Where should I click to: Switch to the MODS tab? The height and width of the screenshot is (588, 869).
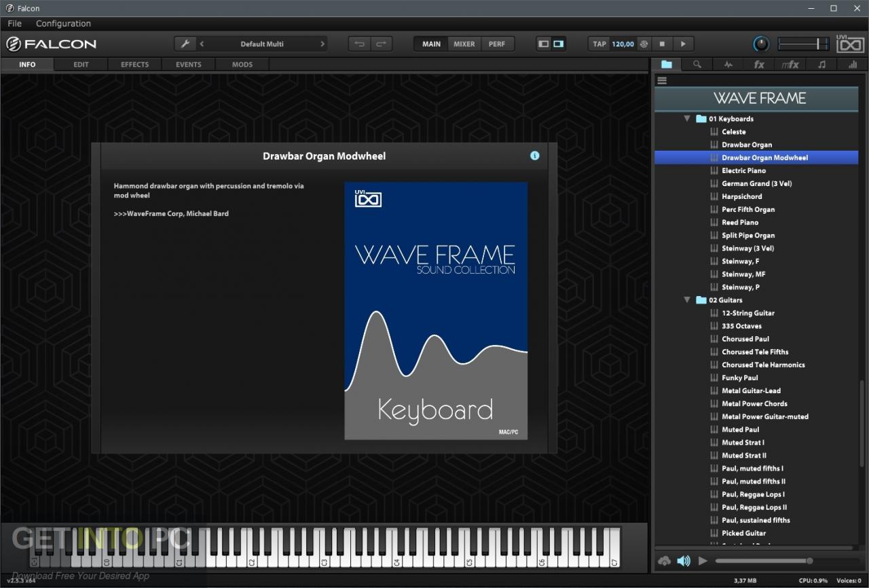(242, 65)
